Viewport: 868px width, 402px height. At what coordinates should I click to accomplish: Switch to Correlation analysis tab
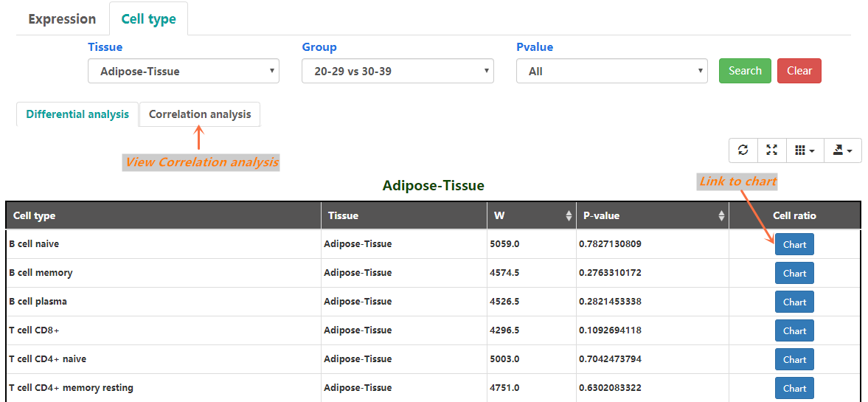200,114
